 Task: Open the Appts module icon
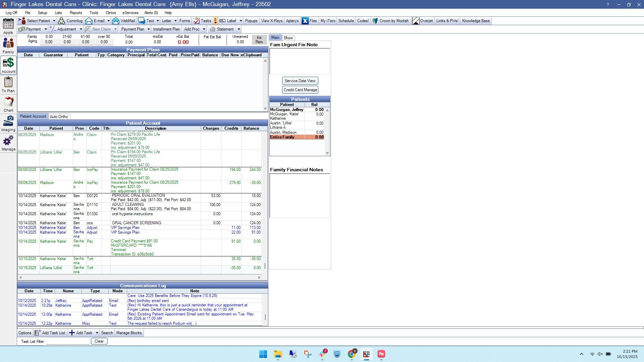[8, 26]
